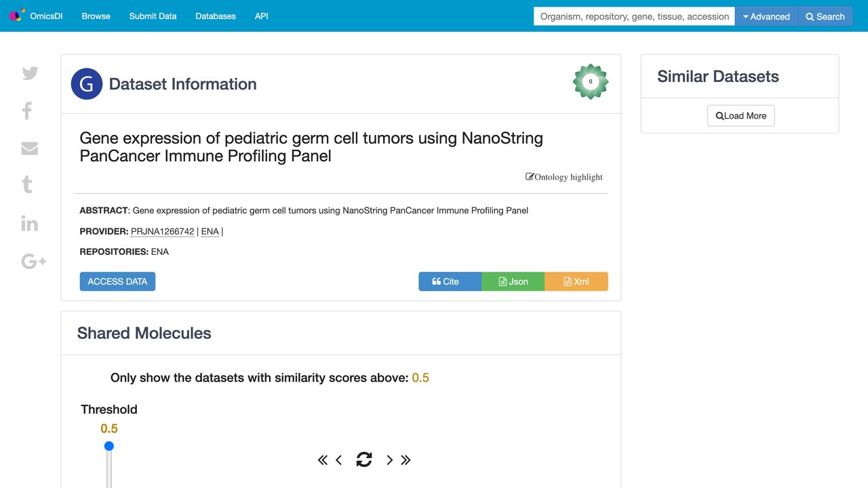Open the Databases menu item

[216, 16]
